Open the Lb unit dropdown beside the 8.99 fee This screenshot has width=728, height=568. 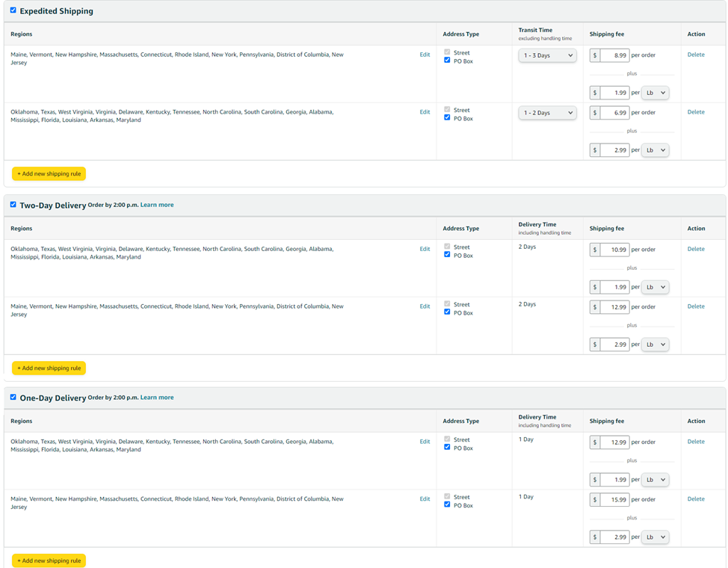point(655,93)
